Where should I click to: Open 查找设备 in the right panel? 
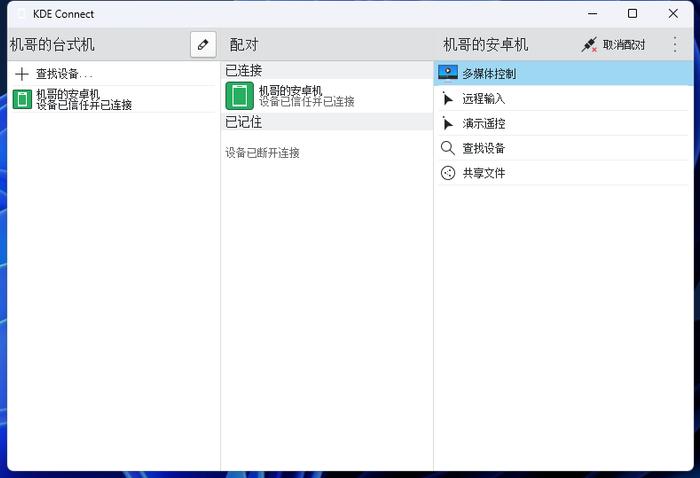(x=563, y=148)
